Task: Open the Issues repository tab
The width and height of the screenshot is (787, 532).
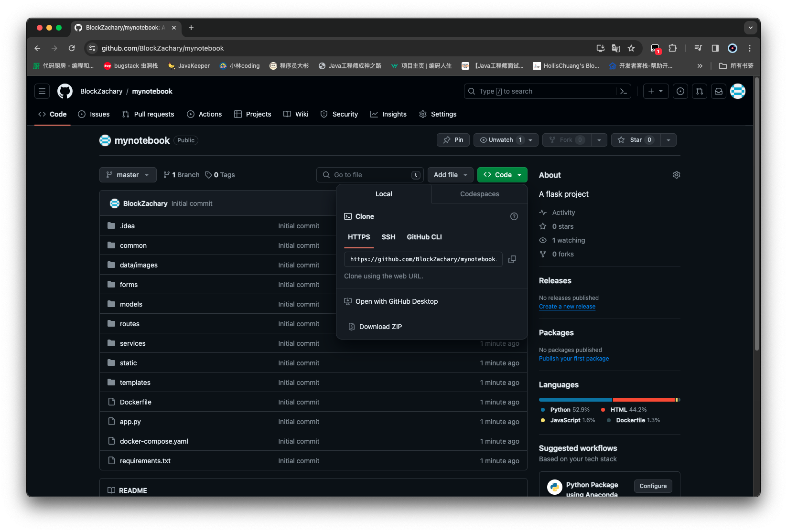Action: (94, 114)
